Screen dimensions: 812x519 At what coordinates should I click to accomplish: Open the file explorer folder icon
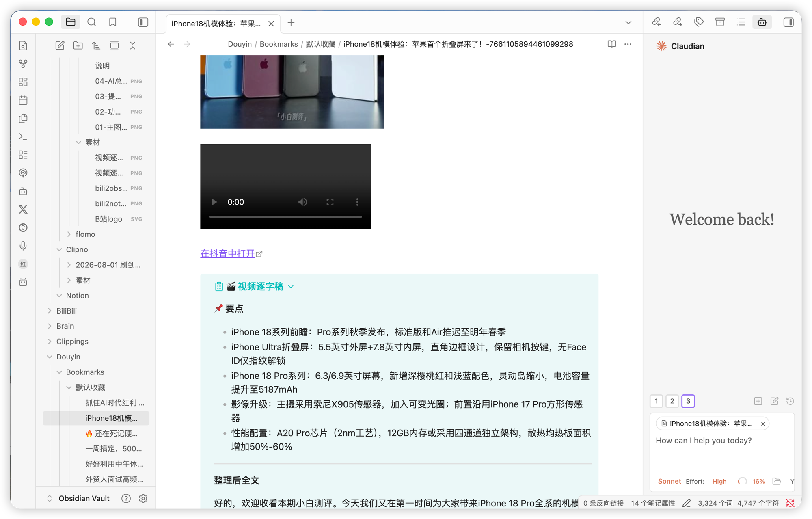point(71,22)
